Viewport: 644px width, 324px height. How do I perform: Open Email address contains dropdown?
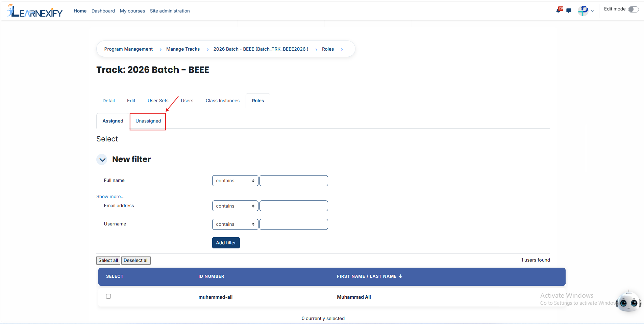[x=235, y=206]
